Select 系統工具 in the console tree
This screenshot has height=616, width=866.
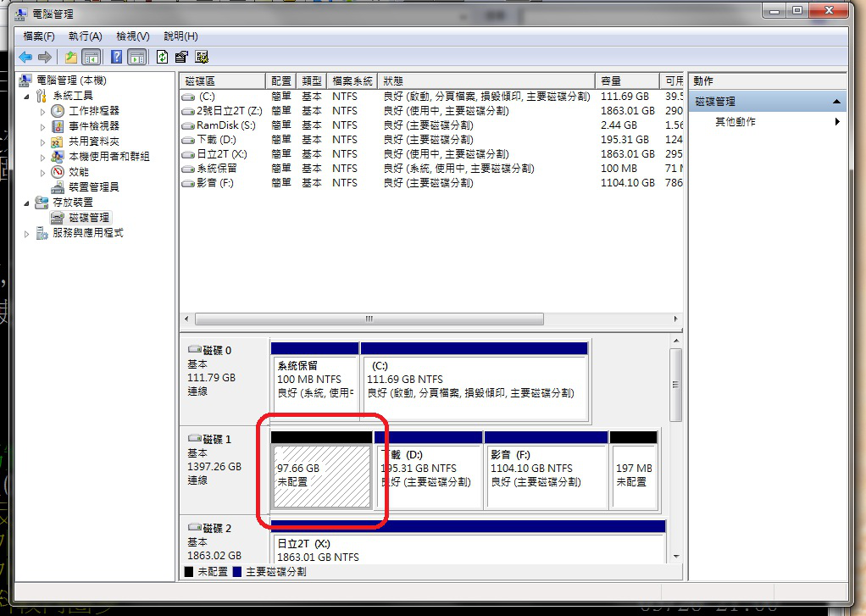[x=73, y=96]
